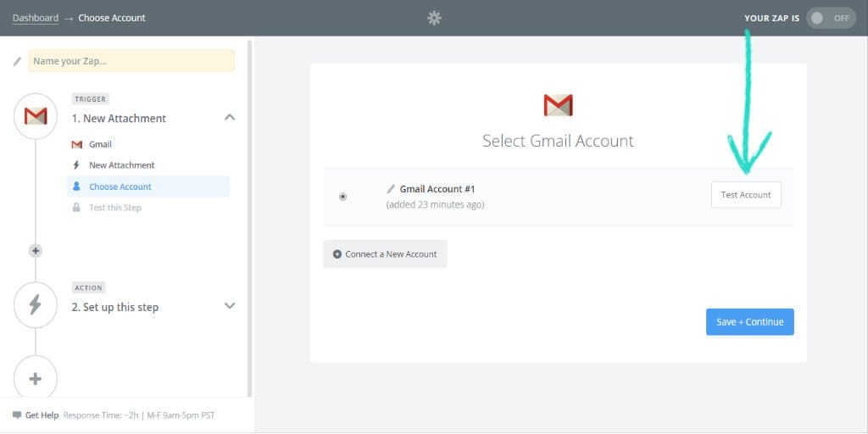Viewport: 868px width, 434px height.
Task: Click the Select Gmail Account heading
Action: (x=558, y=141)
